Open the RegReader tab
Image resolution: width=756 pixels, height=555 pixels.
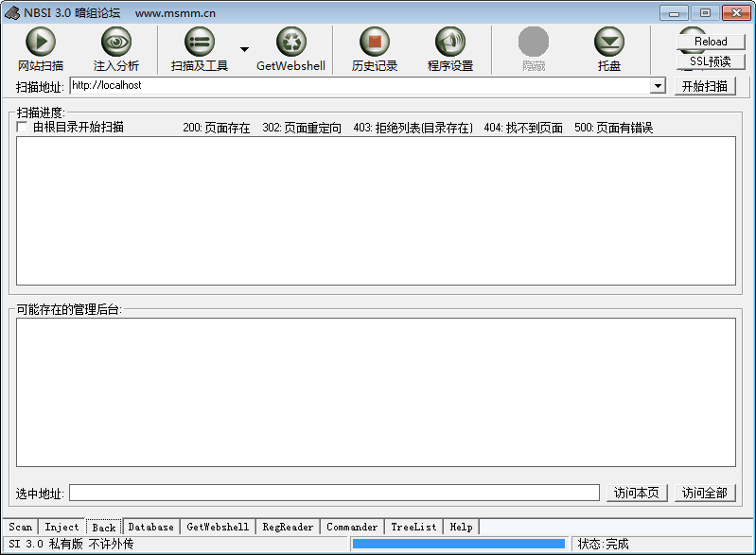click(x=288, y=527)
